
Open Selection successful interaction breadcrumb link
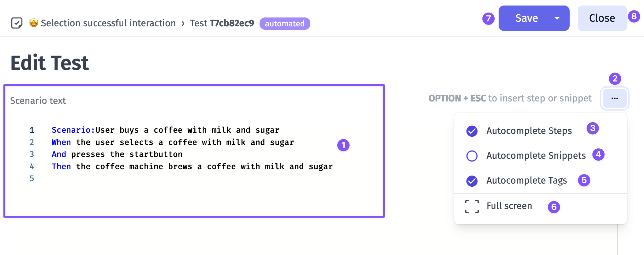pyautogui.click(x=108, y=23)
